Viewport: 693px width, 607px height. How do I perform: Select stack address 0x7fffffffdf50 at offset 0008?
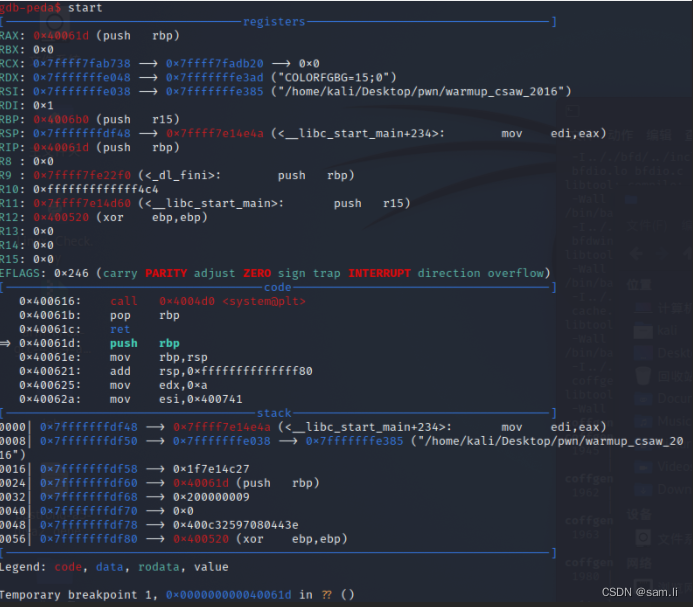(x=89, y=441)
